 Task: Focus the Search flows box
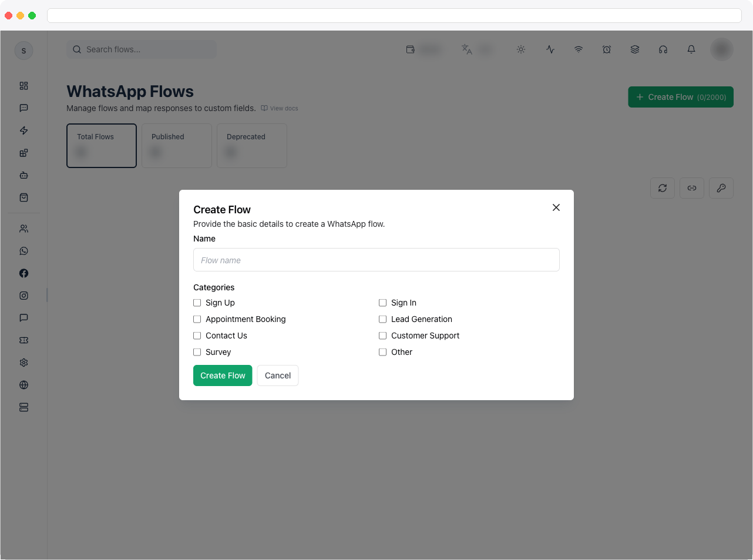click(x=142, y=49)
